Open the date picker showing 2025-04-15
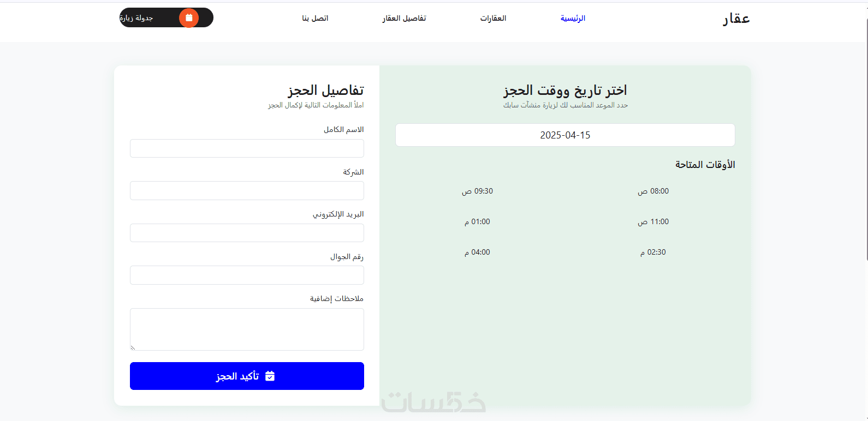Screen dimensions: 868x421 [565, 135]
